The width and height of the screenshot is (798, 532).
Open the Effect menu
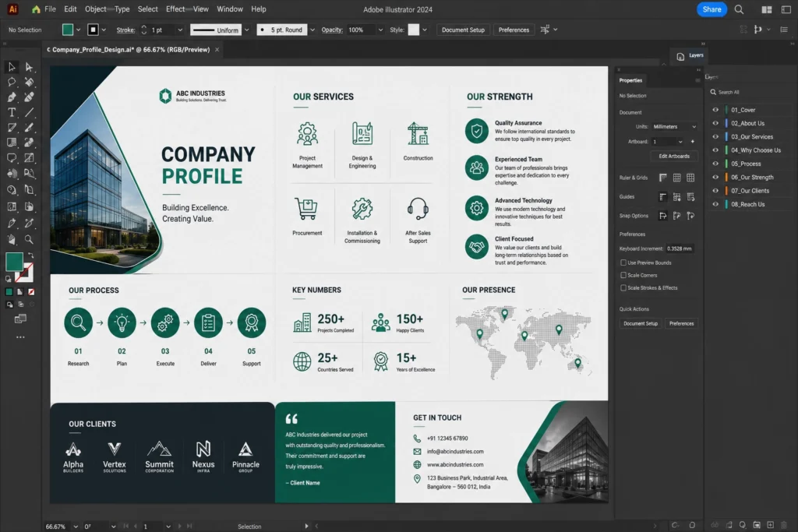click(175, 9)
